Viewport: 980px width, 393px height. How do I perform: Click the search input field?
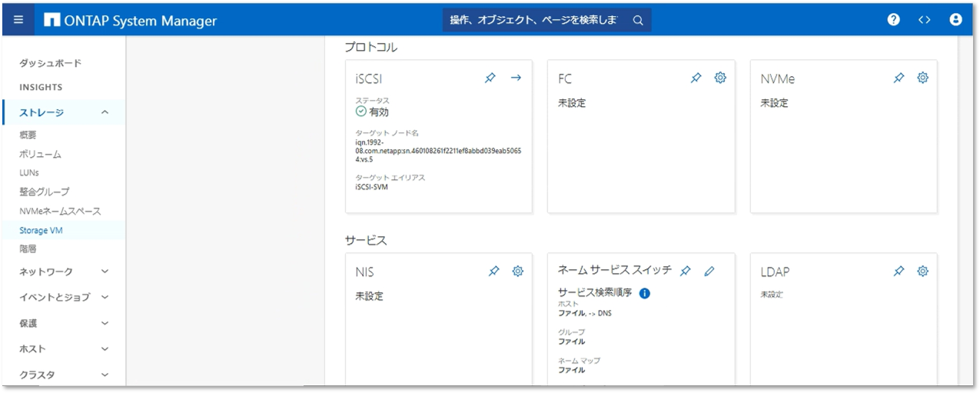534,21
